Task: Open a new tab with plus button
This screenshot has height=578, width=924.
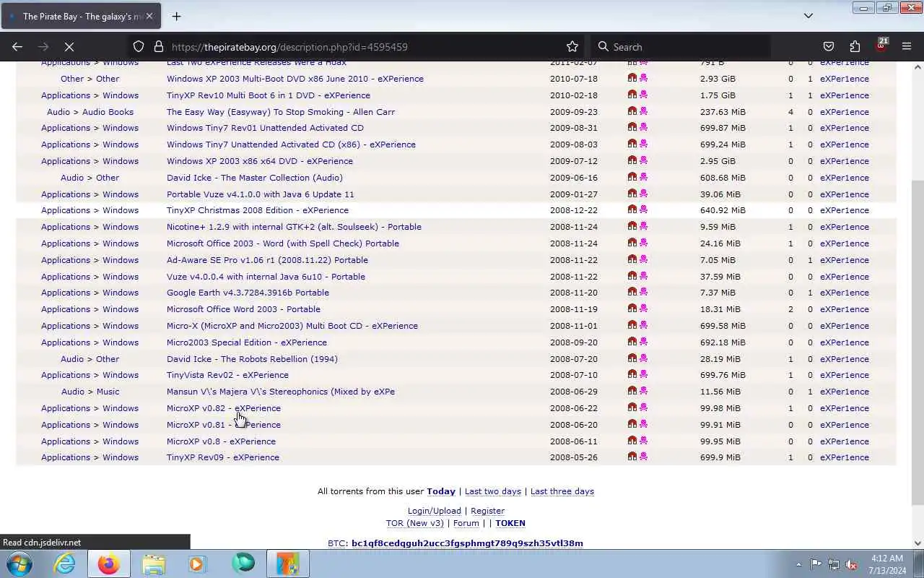Action: (176, 16)
